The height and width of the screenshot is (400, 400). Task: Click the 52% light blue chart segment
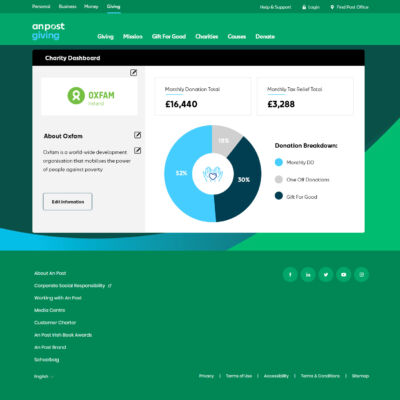click(182, 173)
